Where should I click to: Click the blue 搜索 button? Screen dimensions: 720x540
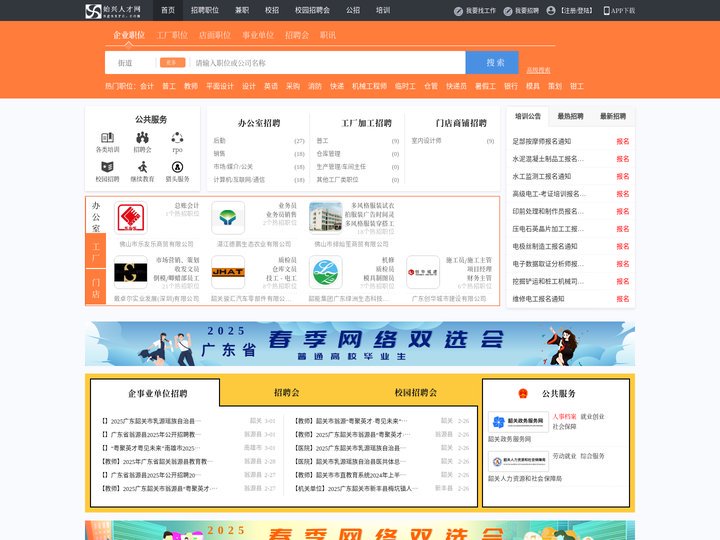point(492,62)
